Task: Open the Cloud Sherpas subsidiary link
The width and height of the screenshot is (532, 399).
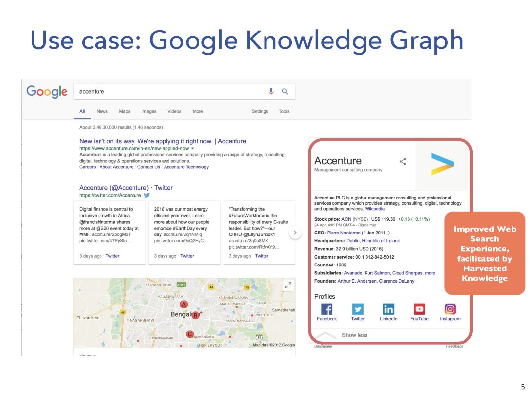Action: [x=407, y=273]
